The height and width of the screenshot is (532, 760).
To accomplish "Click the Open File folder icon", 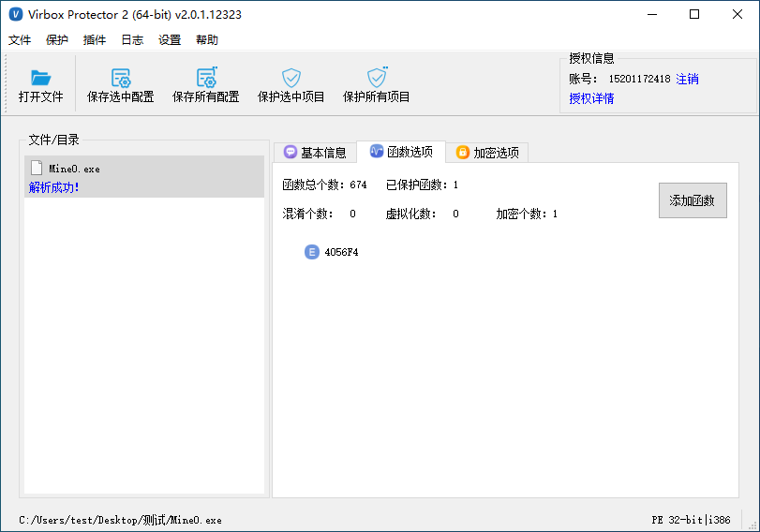I will pyautogui.click(x=40, y=78).
